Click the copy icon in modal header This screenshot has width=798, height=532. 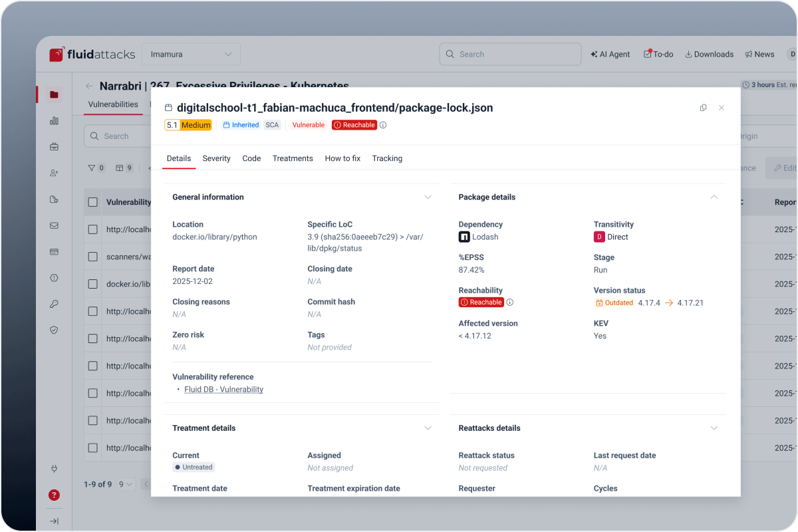703,108
